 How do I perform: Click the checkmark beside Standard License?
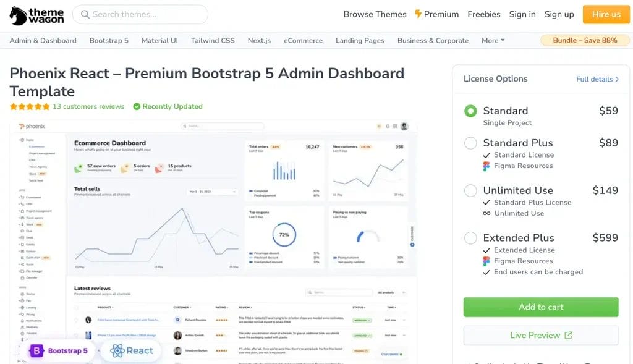point(486,155)
